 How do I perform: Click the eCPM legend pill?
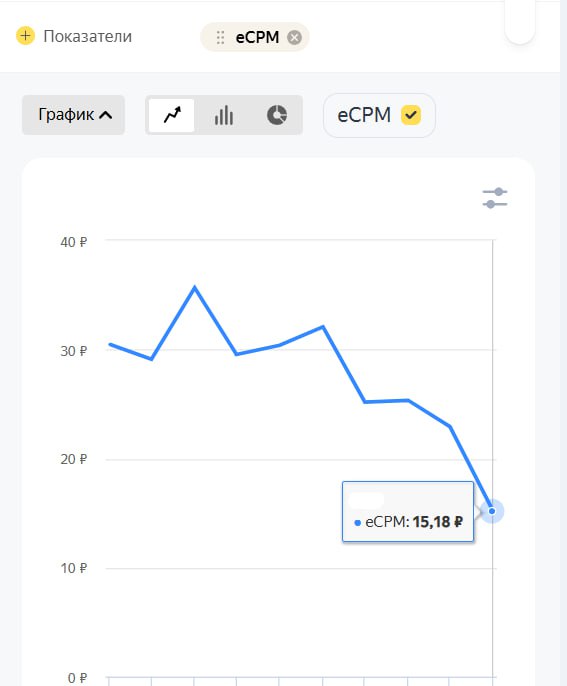click(x=379, y=116)
